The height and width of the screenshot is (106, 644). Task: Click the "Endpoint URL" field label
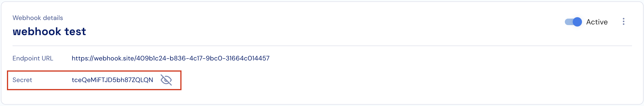pos(33,58)
